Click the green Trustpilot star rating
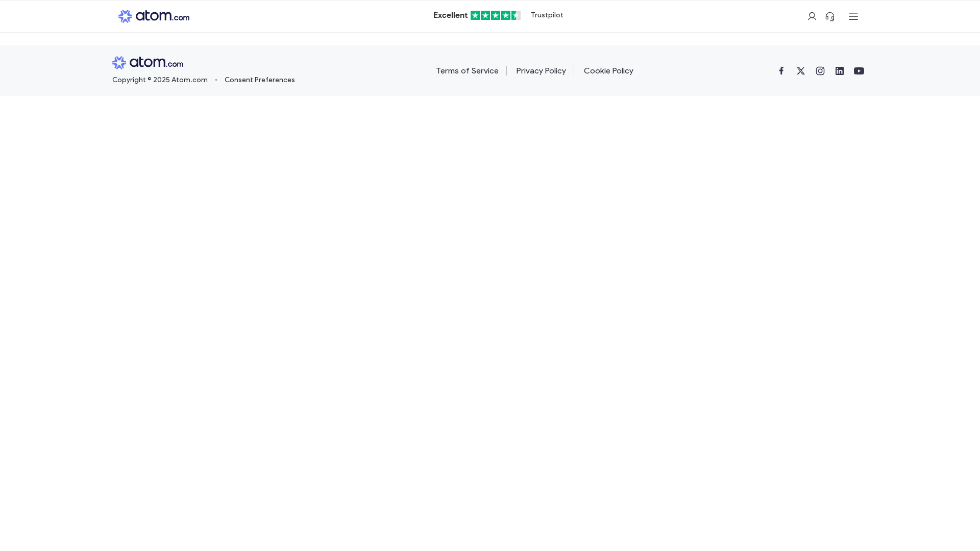Screen dimensions: 980x551 point(495,15)
